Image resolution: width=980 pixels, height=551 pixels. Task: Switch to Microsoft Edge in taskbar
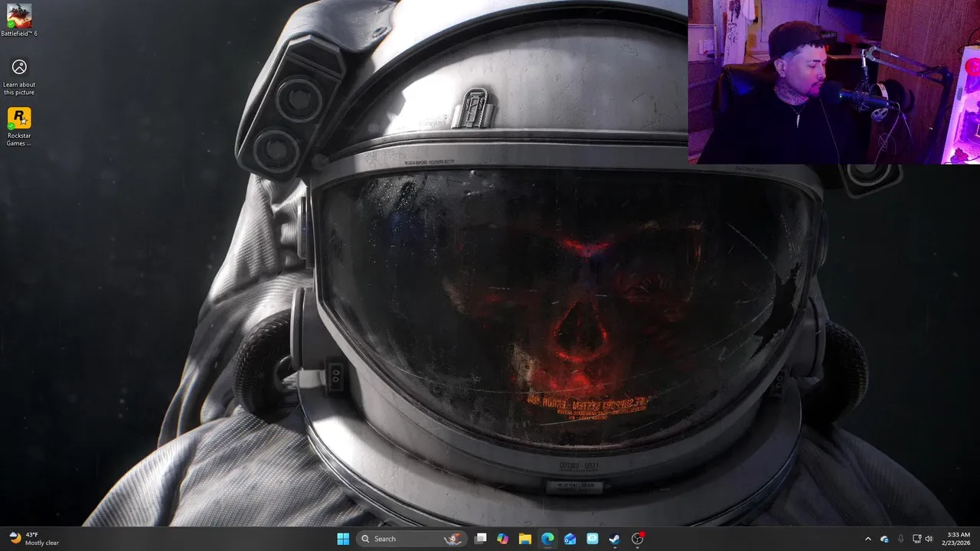pyautogui.click(x=547, y=539)
